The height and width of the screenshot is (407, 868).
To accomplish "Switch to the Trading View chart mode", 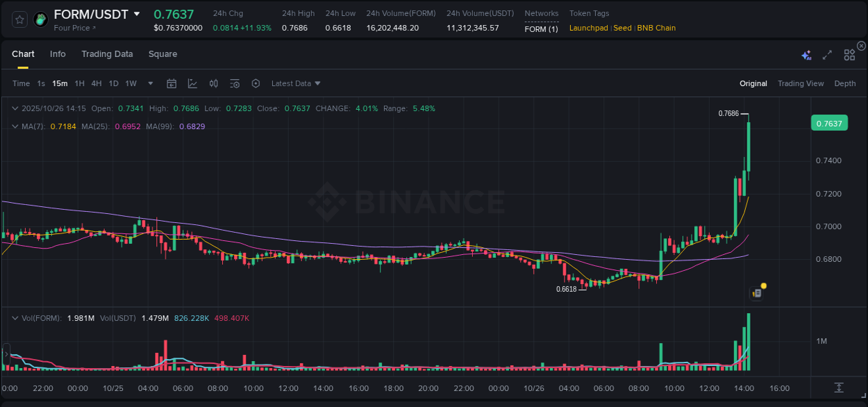I will click(x=801, y=83).
